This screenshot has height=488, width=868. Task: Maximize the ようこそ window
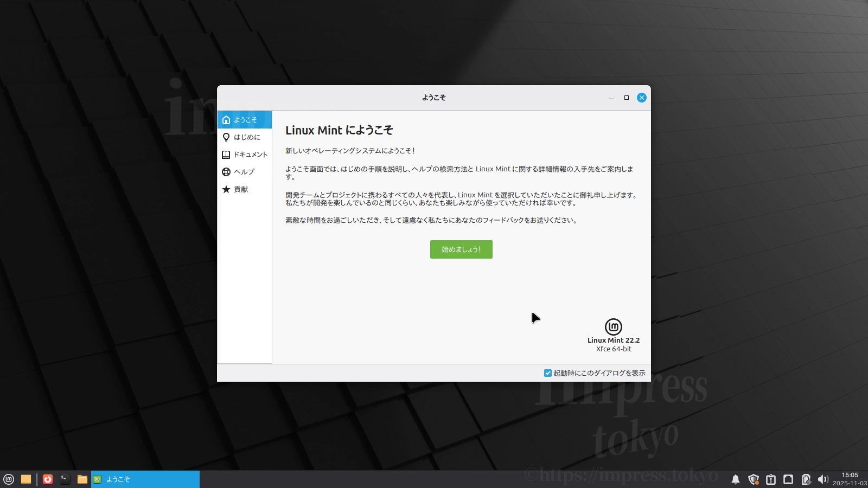pyautogui.click(x=627, y=98)
